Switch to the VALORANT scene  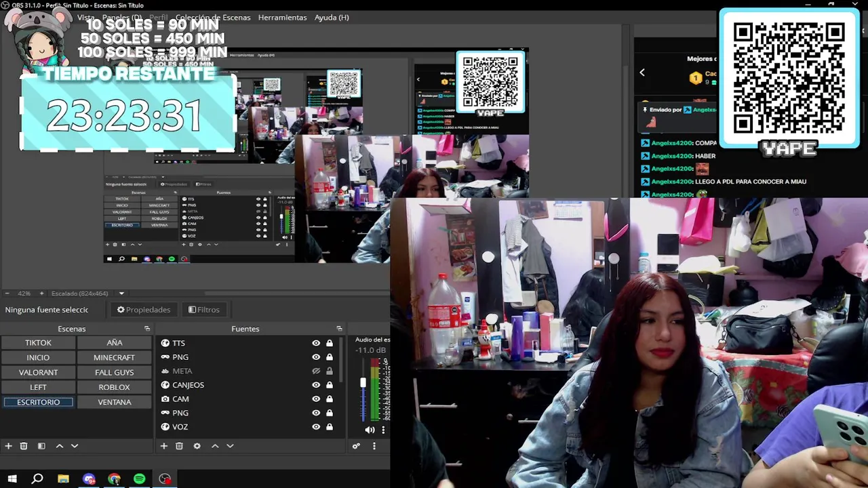tap(38, 373)
